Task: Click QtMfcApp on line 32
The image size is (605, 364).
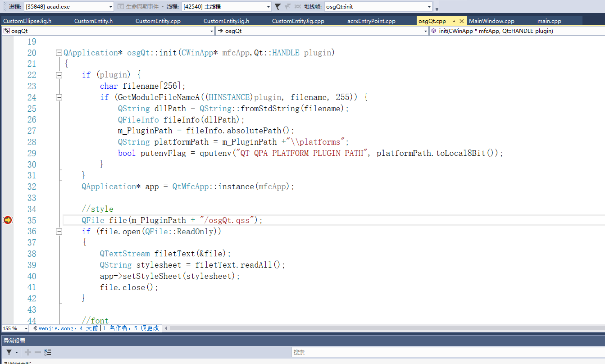Action: 191,187
